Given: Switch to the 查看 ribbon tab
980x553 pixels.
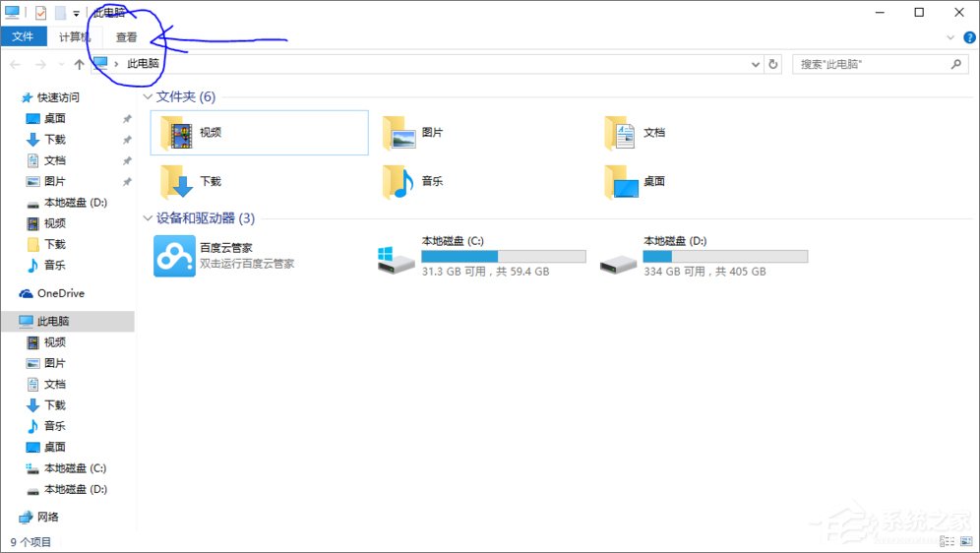Looking at the screenshot, I should click(x=126, y=36).
